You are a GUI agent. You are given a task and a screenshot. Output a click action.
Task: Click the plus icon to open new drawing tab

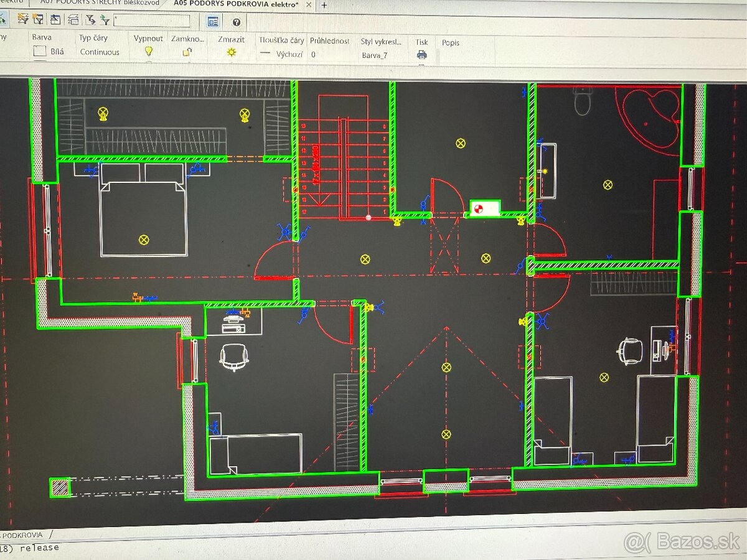coord(324,4)
